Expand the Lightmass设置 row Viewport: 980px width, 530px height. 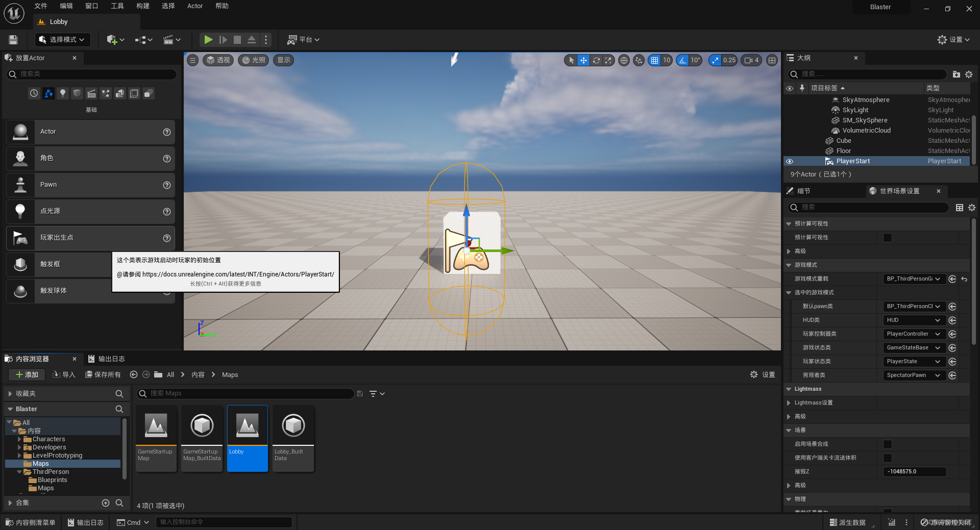coord(789,403)
